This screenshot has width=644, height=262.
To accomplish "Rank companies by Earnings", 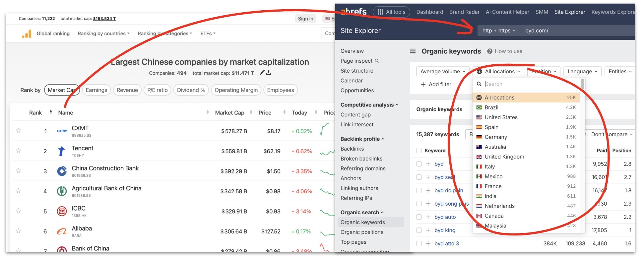I will point(97,90).
